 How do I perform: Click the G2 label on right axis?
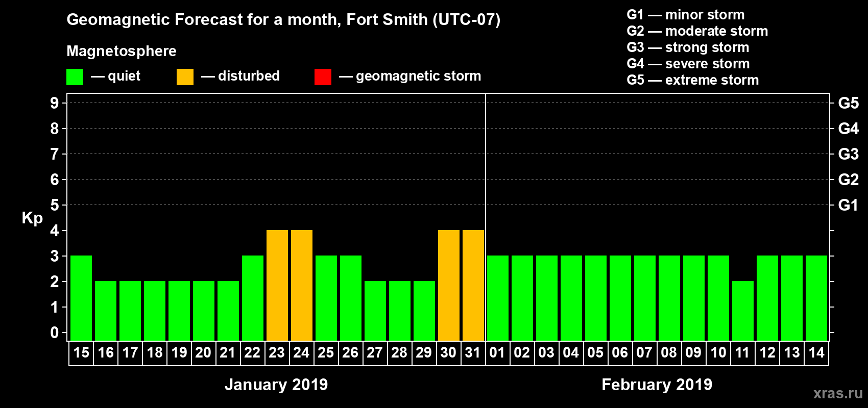coord(849,180)
